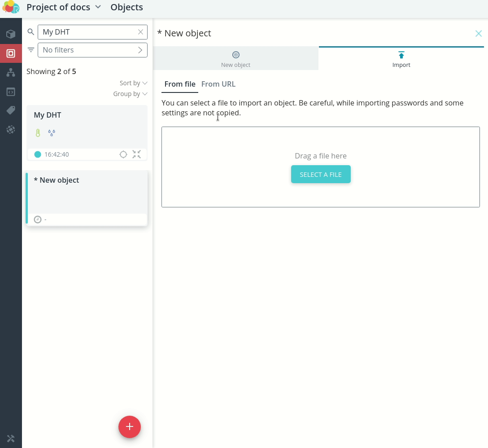Click the teal status dot on My DHT
This screenshot has width=488, height=448.
click(x=38, y=154)
